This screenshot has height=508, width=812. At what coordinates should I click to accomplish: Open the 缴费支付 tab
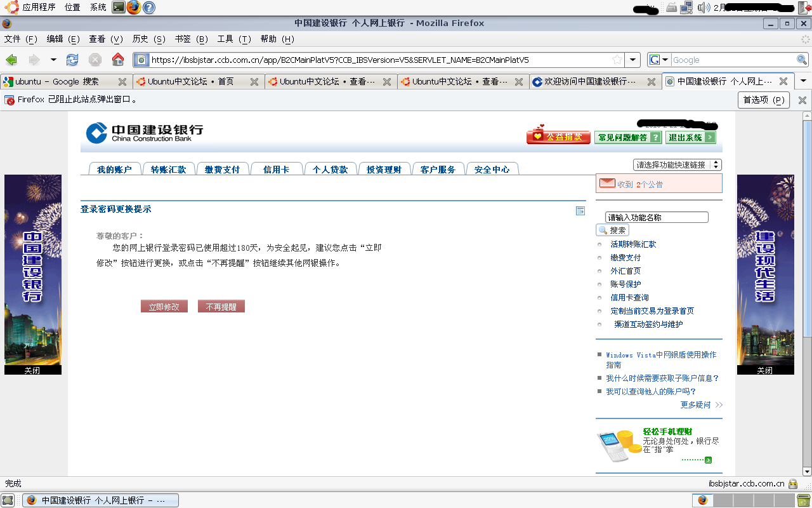pos(222,170)
